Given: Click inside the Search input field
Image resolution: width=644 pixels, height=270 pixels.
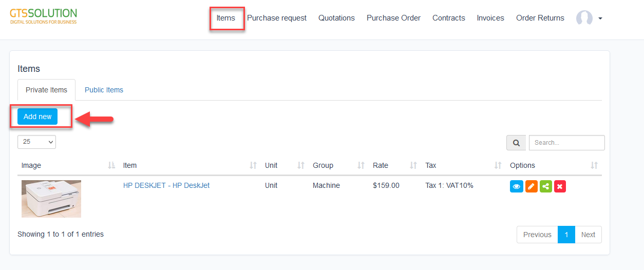Looking at the screenshot, I should coord(566,143).
